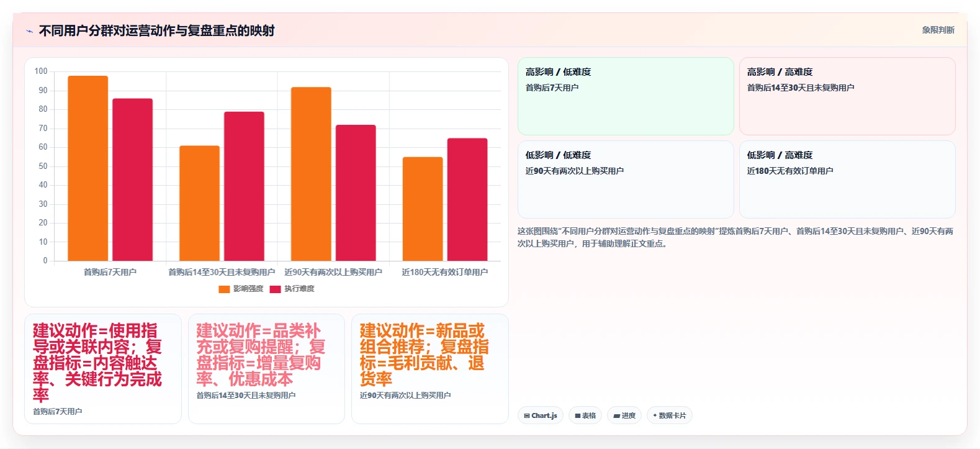Click the title 不同用户分群对运营动作与复盘重点的映射

pos(156,30)
